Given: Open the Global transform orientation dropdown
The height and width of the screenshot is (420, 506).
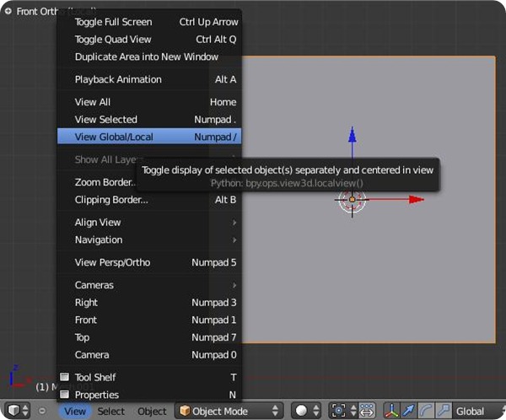Looking at the screenshot, I should click(x=479, y=411).
